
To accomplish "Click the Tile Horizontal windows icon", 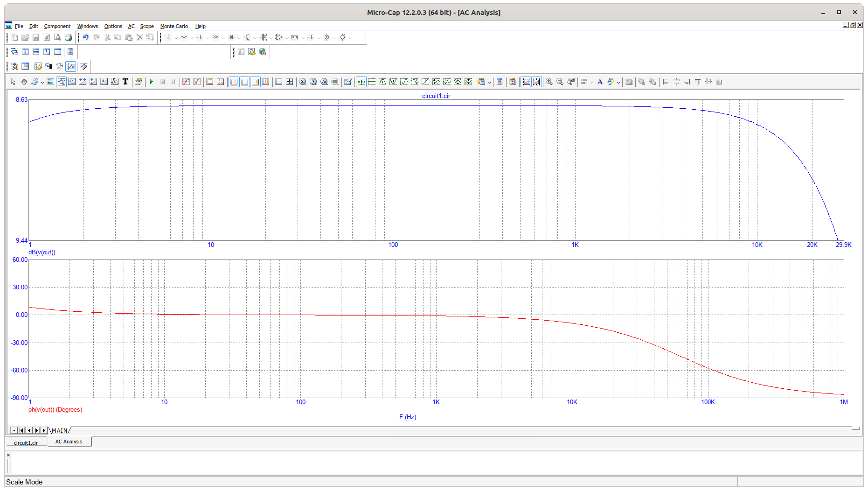I will point(36,52).
